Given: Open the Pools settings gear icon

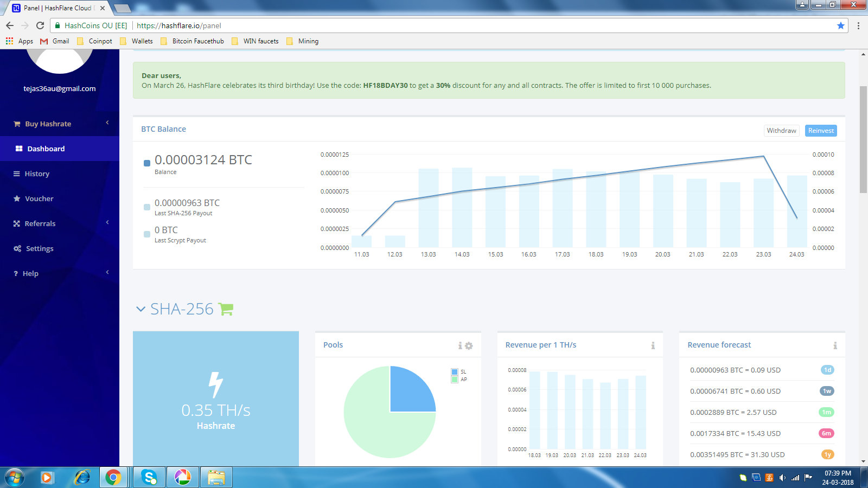Looking at the screenshot, I should click(x=469, y=345).
